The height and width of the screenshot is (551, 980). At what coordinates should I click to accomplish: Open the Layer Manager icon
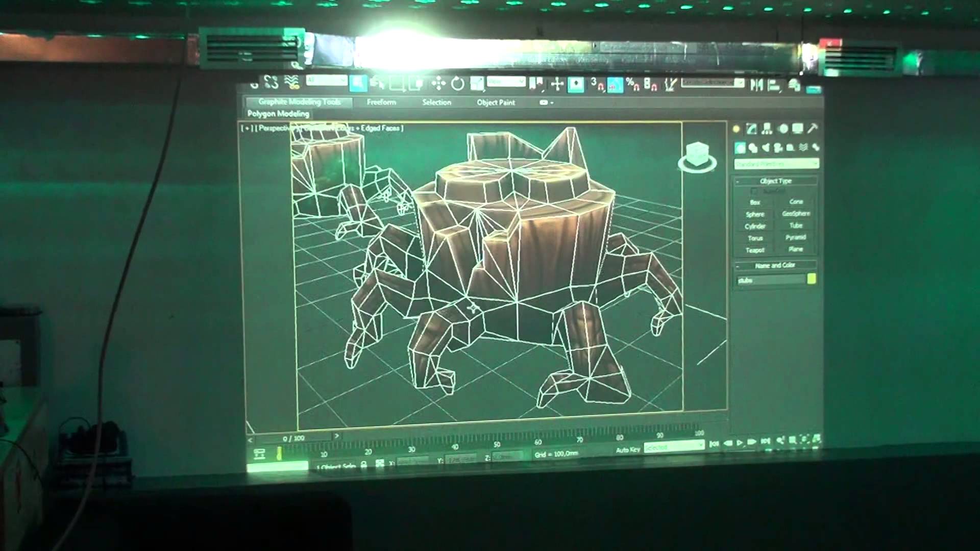click(x=794, y=85)
